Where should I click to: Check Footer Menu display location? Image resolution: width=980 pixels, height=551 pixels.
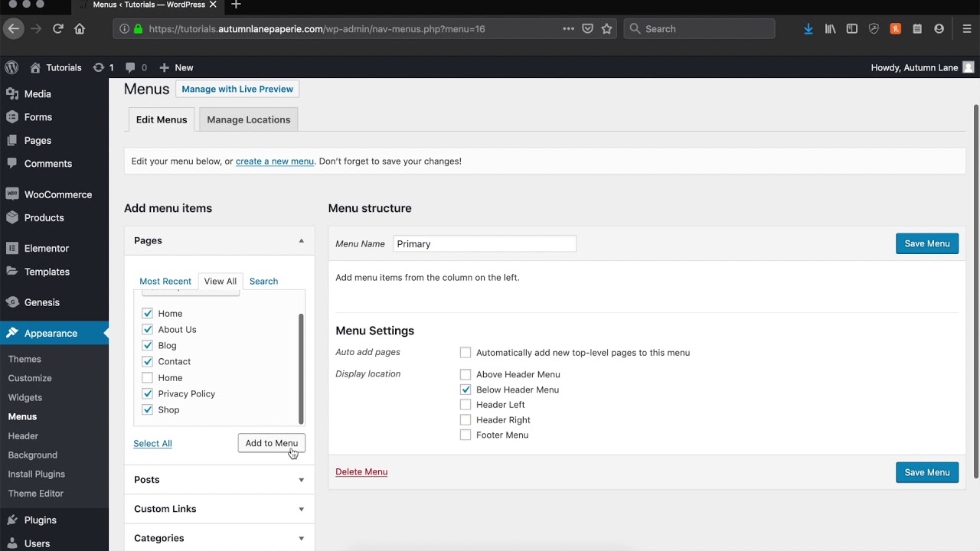tap(465, 435)
